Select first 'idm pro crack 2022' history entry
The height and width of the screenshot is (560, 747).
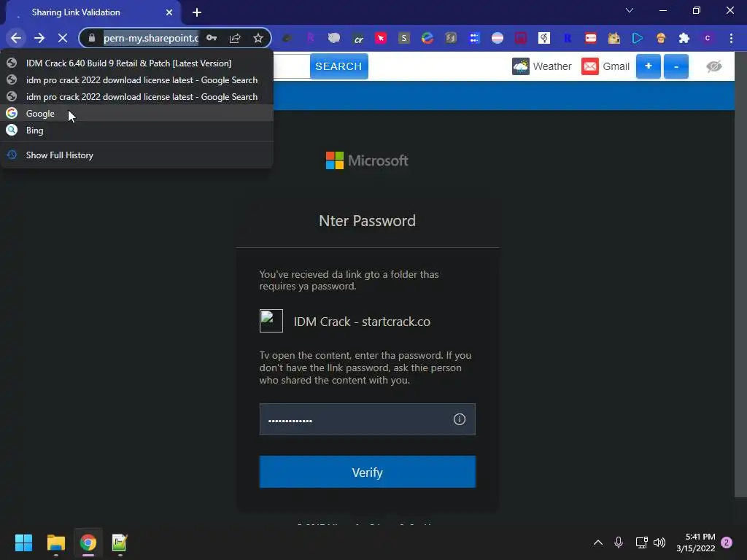[x=137, y=80]
